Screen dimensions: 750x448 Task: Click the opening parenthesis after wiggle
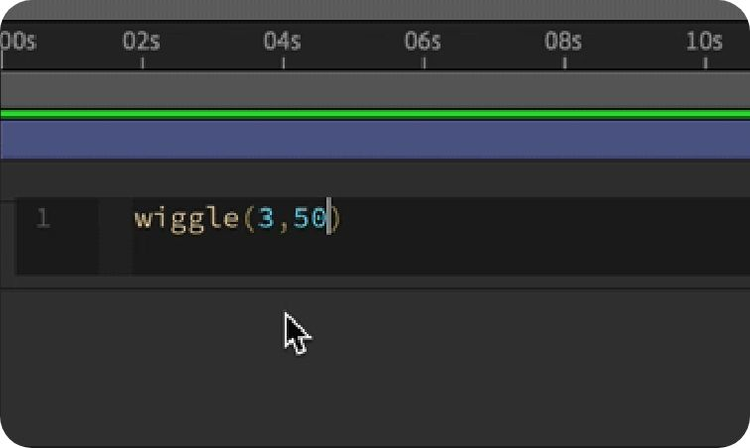coord(250,219)
